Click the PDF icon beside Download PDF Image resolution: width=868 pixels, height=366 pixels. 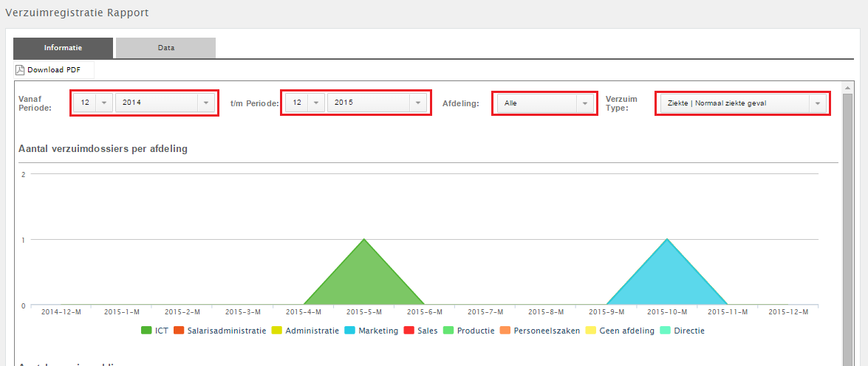pyautogui.click(x=21, y=70)
